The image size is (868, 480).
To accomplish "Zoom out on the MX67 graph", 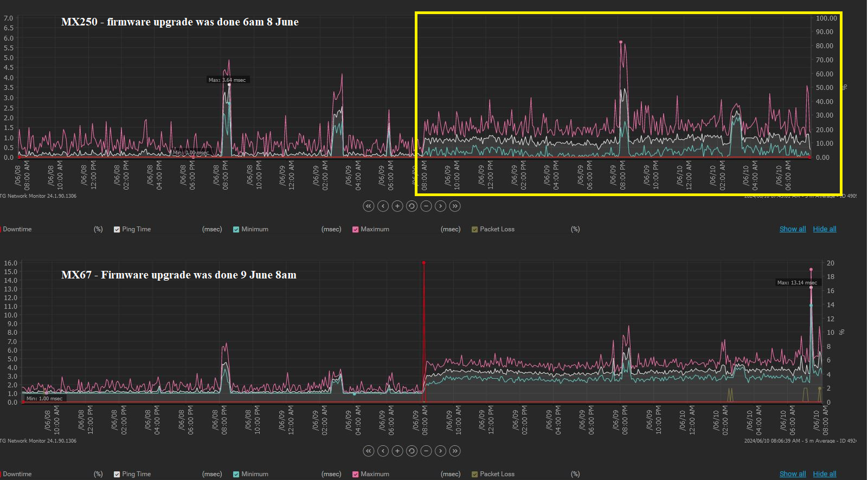I will coord(426,451).
